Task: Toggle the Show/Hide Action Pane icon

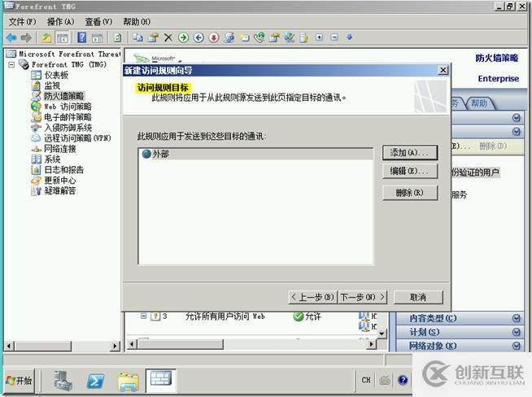Action: [97, 37]
